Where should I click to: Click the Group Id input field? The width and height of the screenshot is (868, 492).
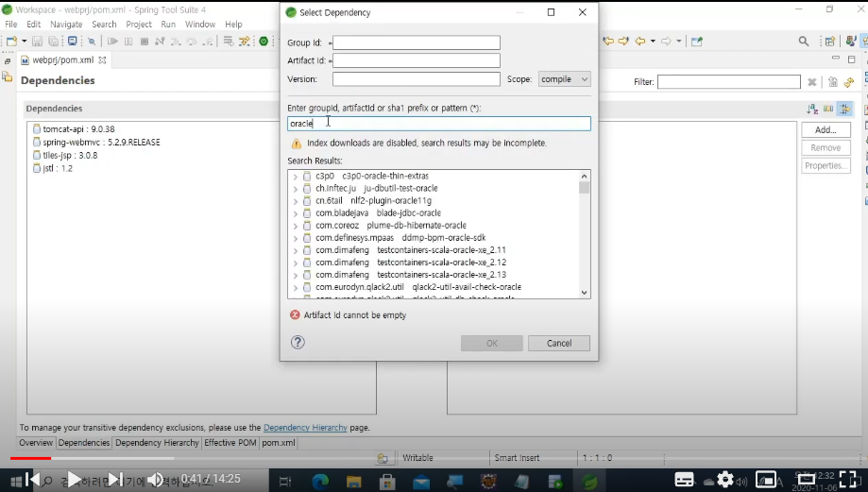(417, 42)
